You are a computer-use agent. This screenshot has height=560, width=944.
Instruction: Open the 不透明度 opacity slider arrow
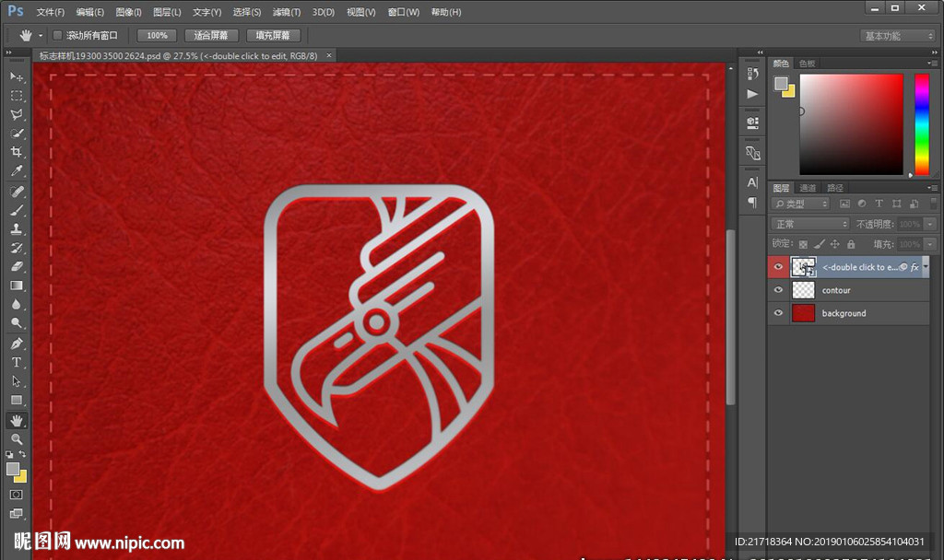pyautogui.click(x=930, y=224)
